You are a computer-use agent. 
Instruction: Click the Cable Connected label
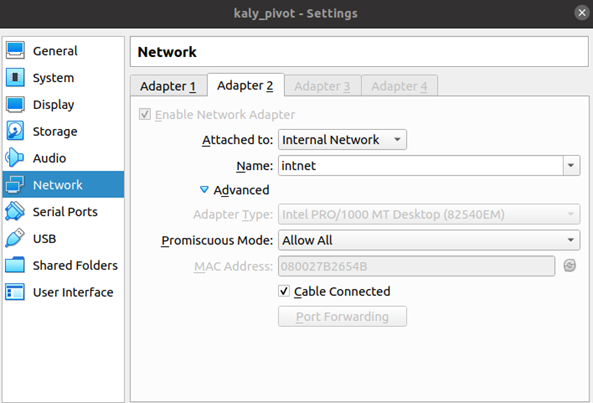[342, 291]
